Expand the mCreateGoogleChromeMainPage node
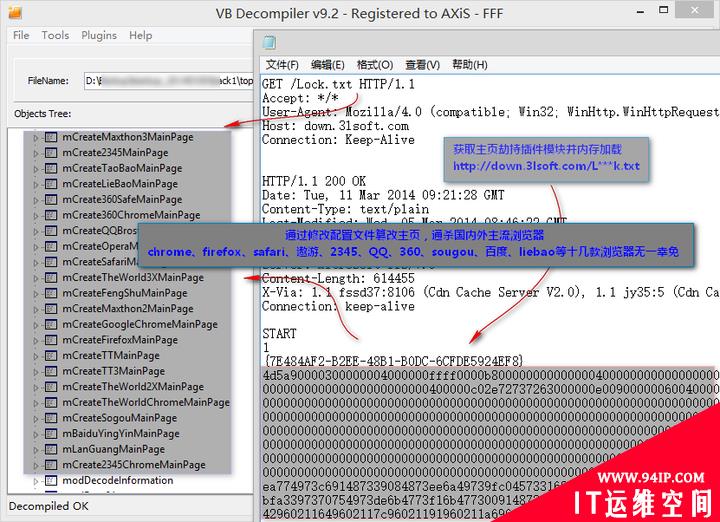The height and width of the screenshot is (522, 720). [36, 325]
